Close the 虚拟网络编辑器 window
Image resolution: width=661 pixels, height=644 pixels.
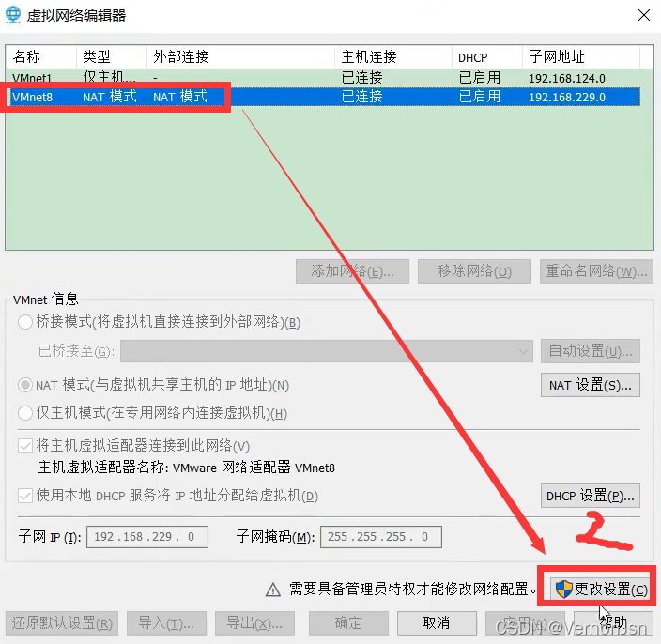point(644,15)
